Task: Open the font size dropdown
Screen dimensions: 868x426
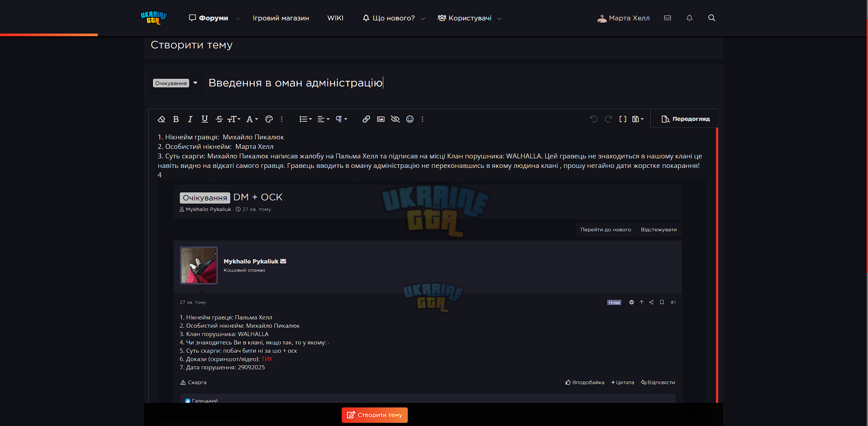Action: [234, 119]
